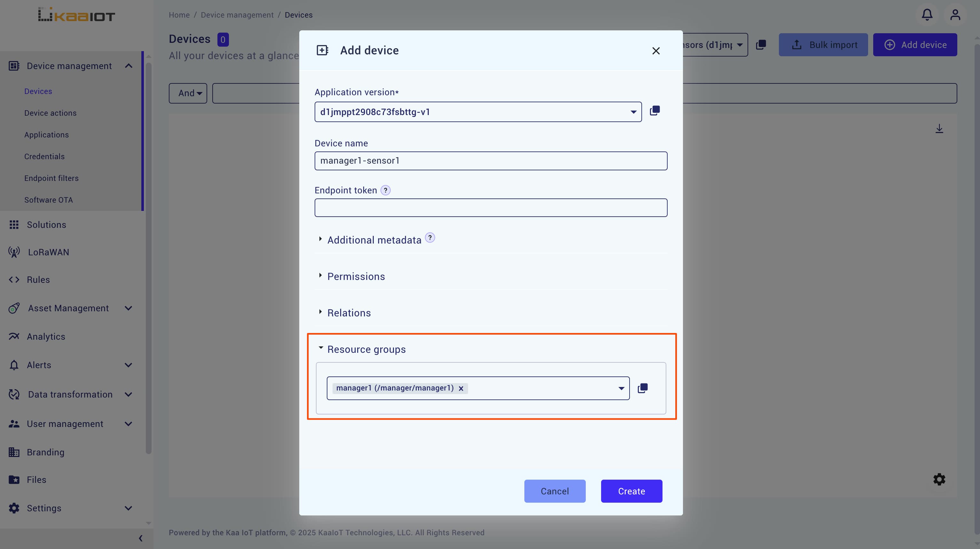Open Applications in the sidebar
Screen dimensions: 980x549
coord(46,135)
